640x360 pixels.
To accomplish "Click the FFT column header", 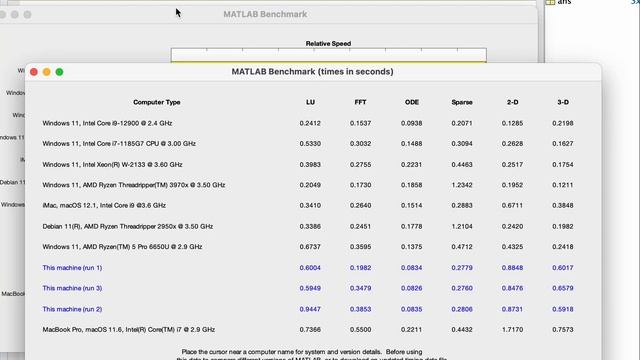I will pos(360,102).
